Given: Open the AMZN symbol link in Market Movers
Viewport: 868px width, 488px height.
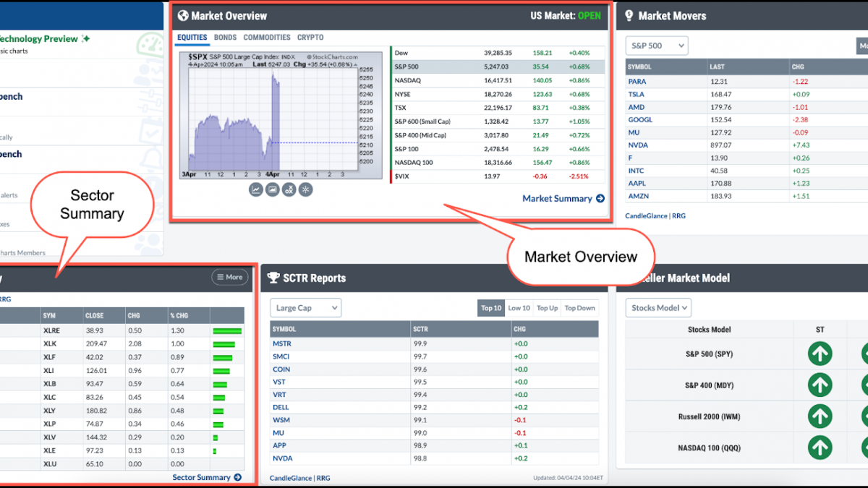Looking at the screenshot, I should (x=637, y=196).
